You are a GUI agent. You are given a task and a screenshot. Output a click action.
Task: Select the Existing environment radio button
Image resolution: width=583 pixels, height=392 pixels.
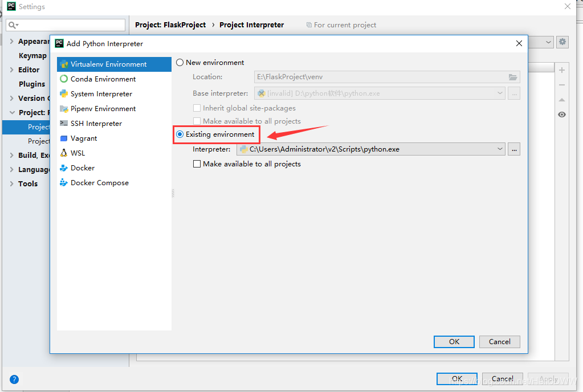pyautogui.click(x=180, y=134)
